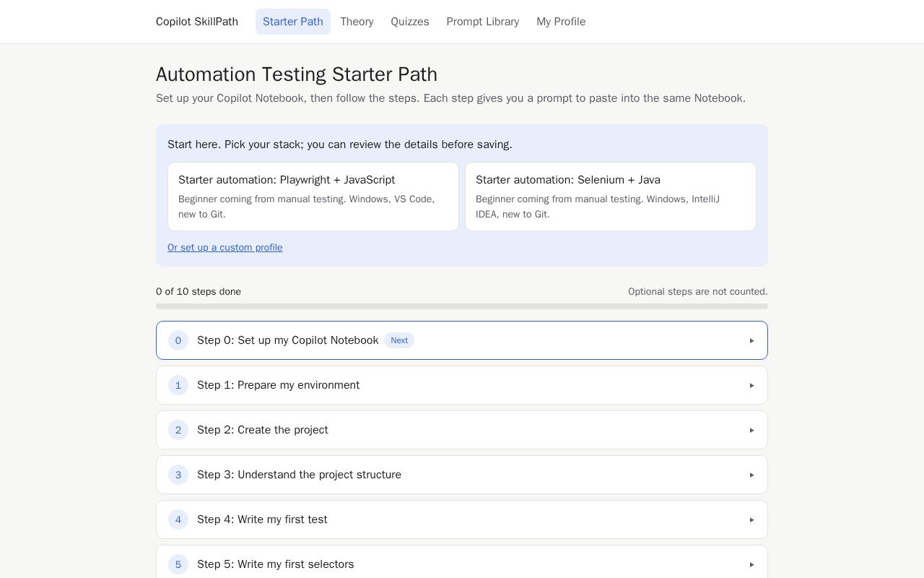924x578 pixels.
Task: Switch to the Theory tab
Action: click(357, 22)
